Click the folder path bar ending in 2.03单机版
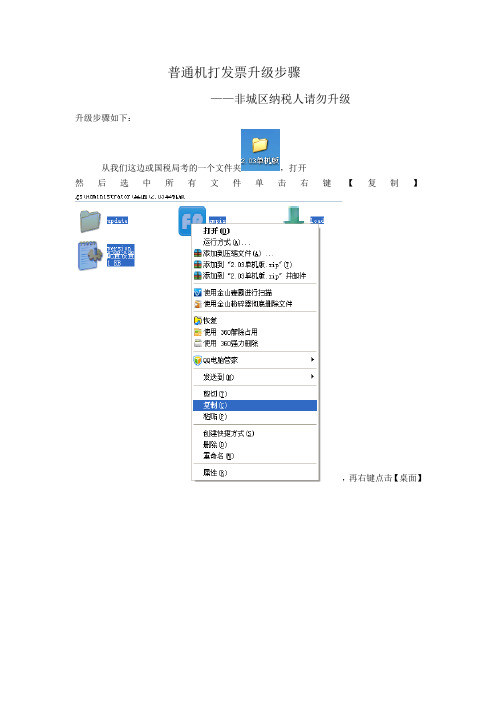The height and width of the screenshot is (702, 496). tap(130, 197)
